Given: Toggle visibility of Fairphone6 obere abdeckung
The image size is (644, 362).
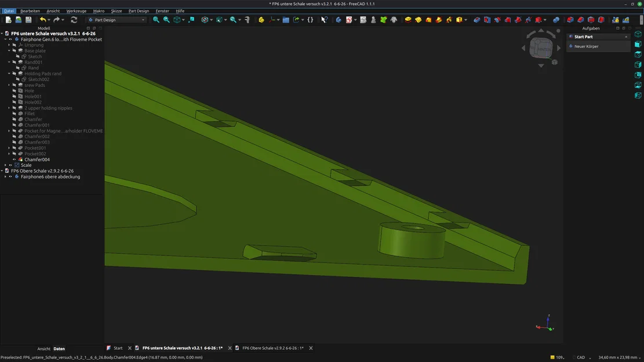Looking at the screenshot, I should tap(10, 177).
